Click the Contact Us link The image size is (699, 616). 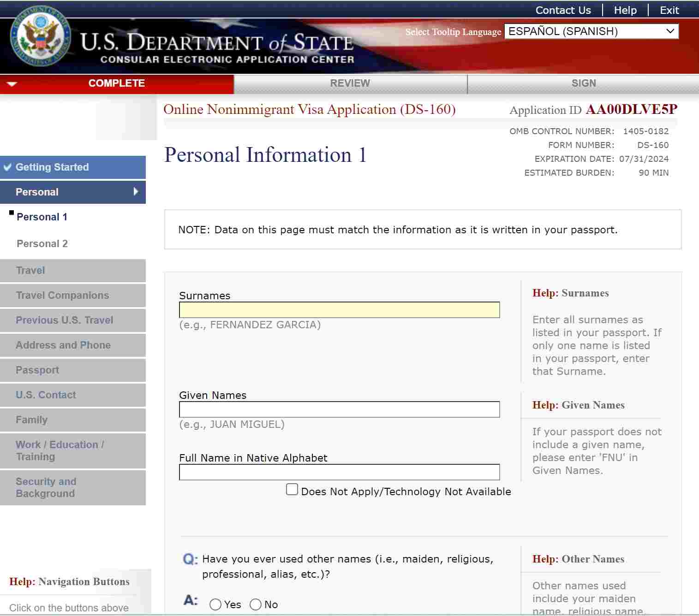click(x=563, y=10)
